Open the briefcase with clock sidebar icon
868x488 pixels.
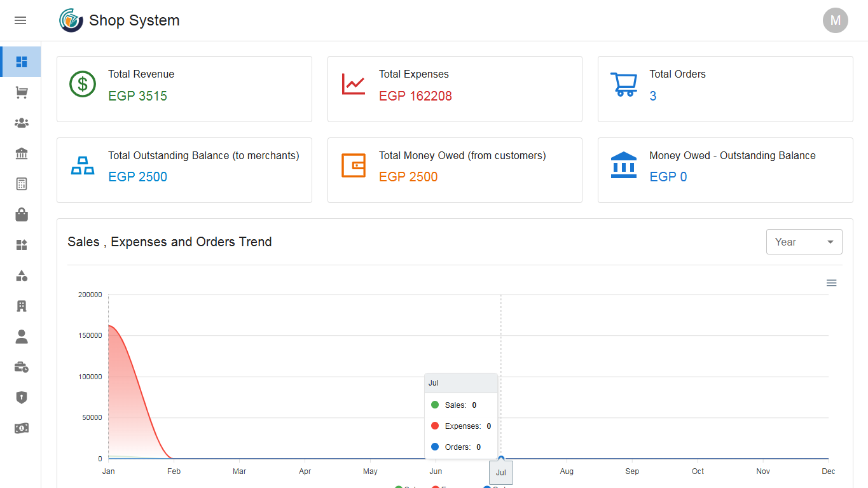[x=22, y=367]
